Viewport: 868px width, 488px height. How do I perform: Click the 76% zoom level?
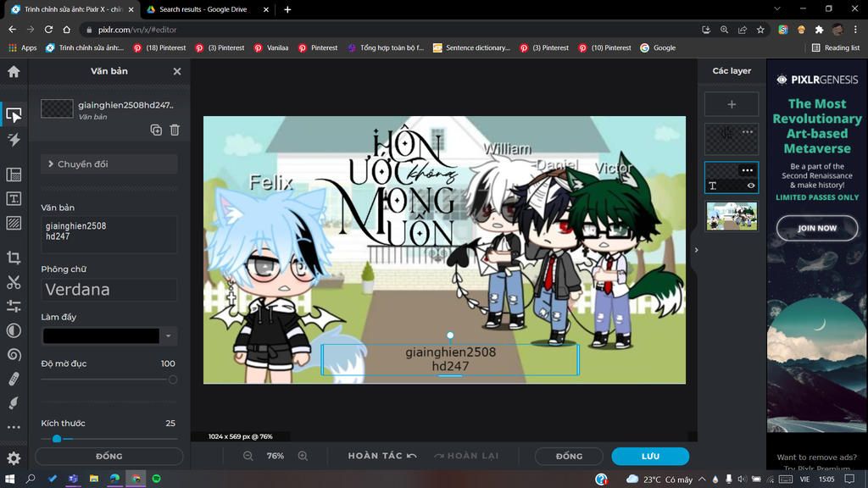275,456
